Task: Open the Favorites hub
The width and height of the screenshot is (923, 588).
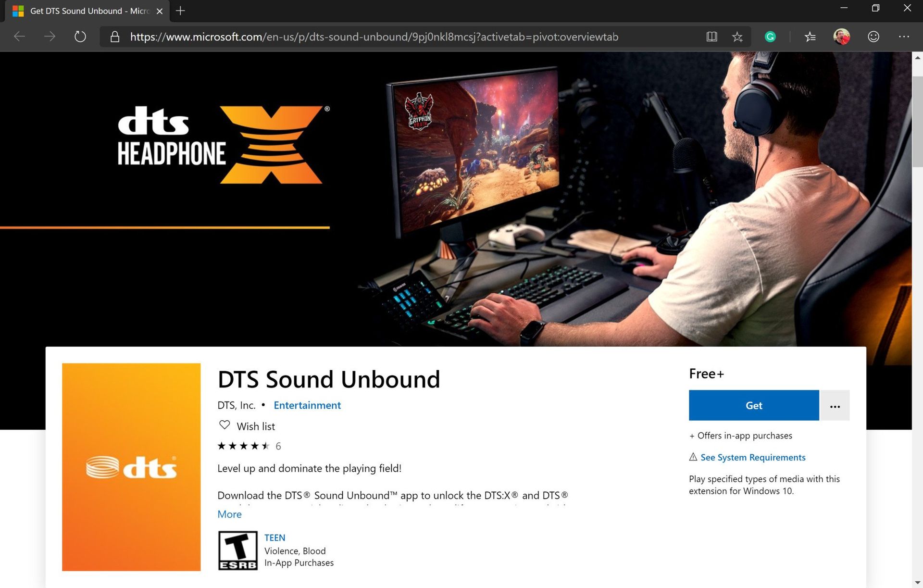Action: tap(811, 37)
